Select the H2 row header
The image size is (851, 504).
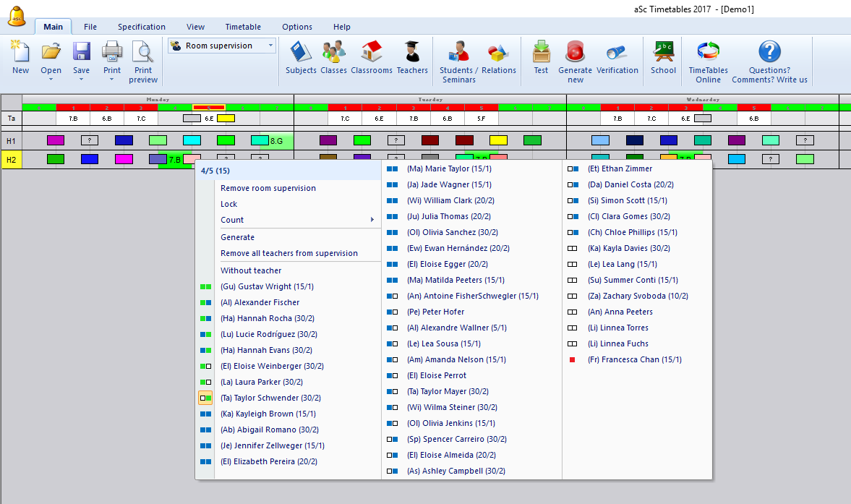point(11,159)
